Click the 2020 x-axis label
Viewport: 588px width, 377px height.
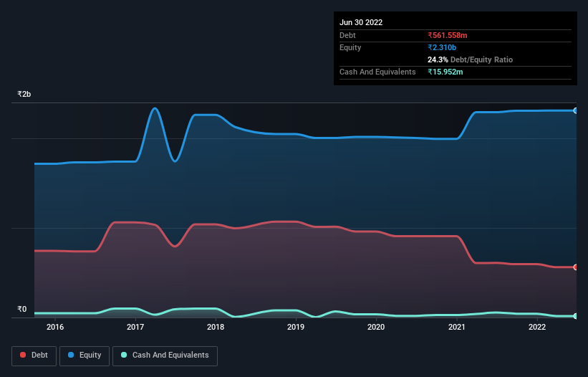pos(376,327)
